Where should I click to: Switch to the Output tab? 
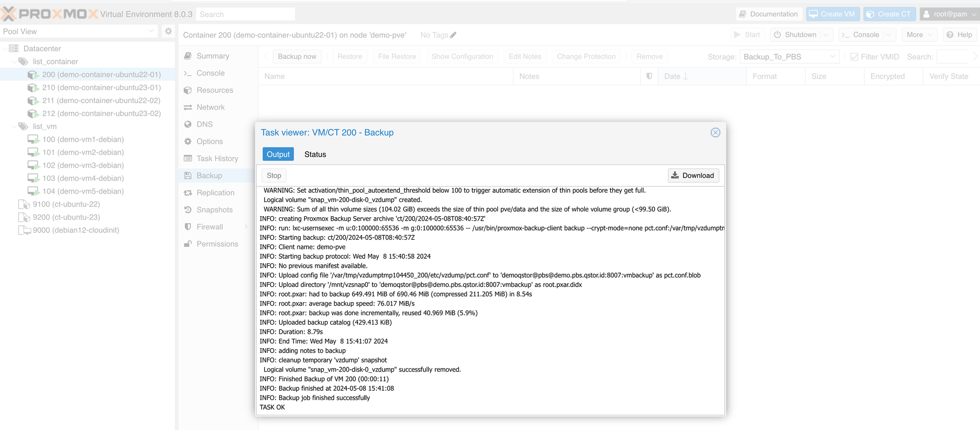point(278,154)
